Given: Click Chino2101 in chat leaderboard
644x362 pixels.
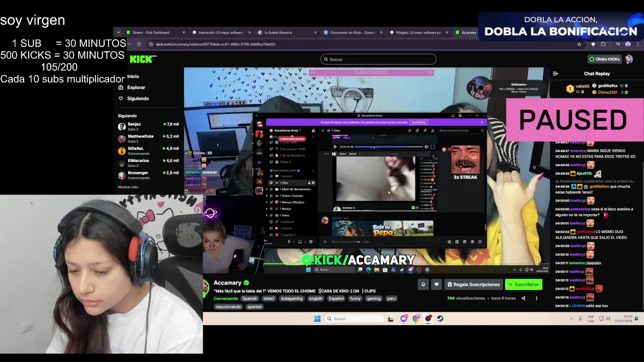Looking at the screenshot, I should click(607, 93).
